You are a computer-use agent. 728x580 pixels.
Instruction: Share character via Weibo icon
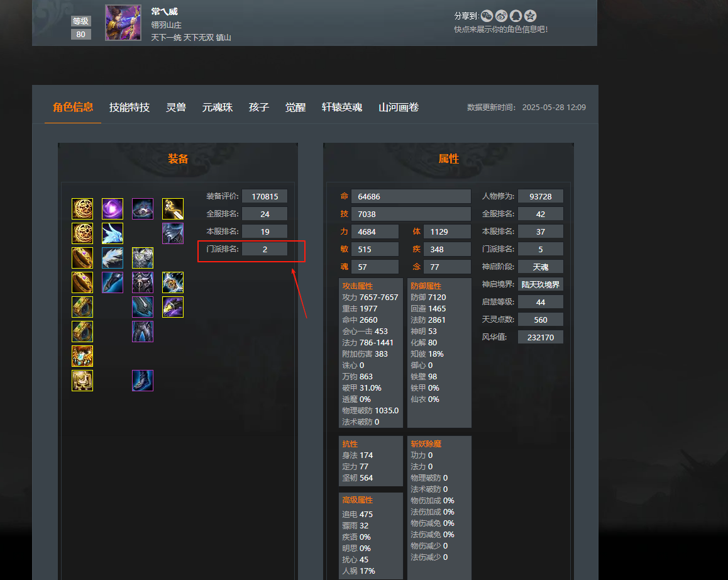tap(502, 16)
